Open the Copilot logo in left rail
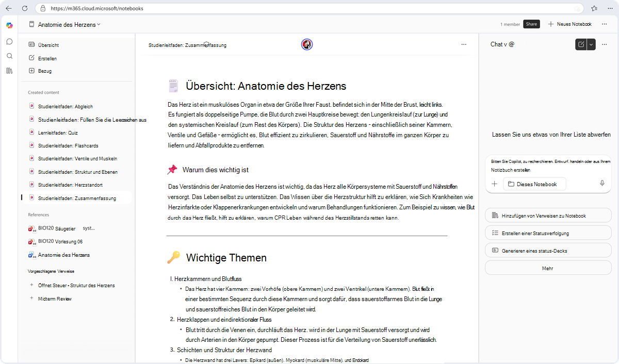Viewport: 619px width, 364px height. tap(9, 26)
